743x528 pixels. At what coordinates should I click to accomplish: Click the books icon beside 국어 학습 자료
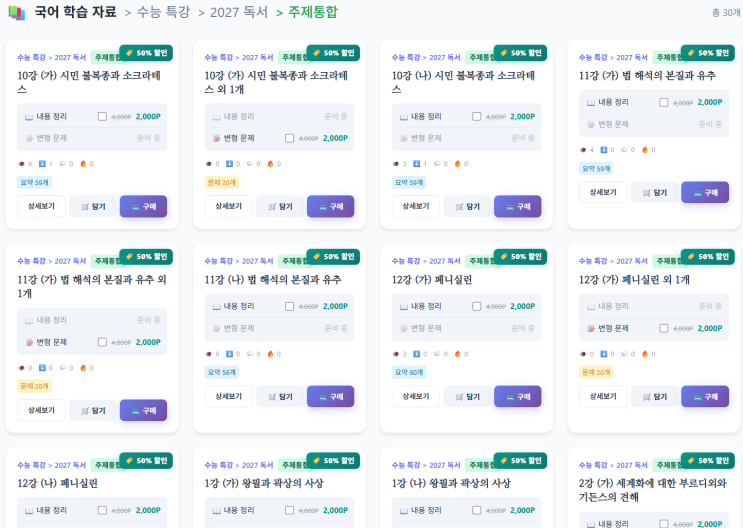pos(16,13)
